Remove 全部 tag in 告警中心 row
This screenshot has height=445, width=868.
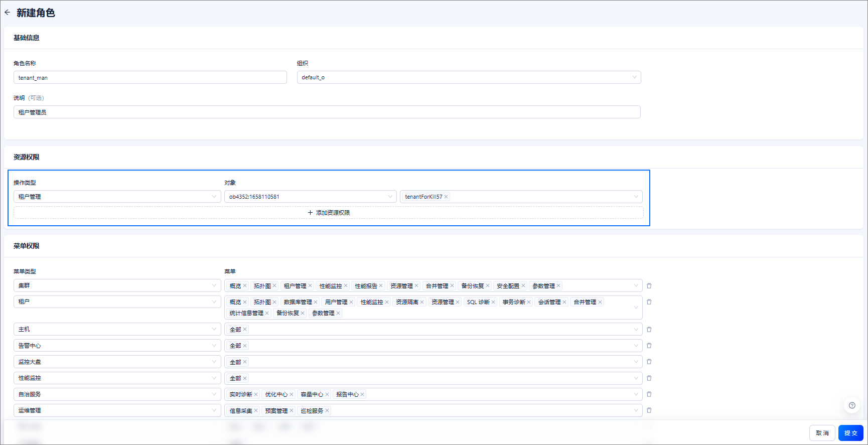tap(245, 346)
